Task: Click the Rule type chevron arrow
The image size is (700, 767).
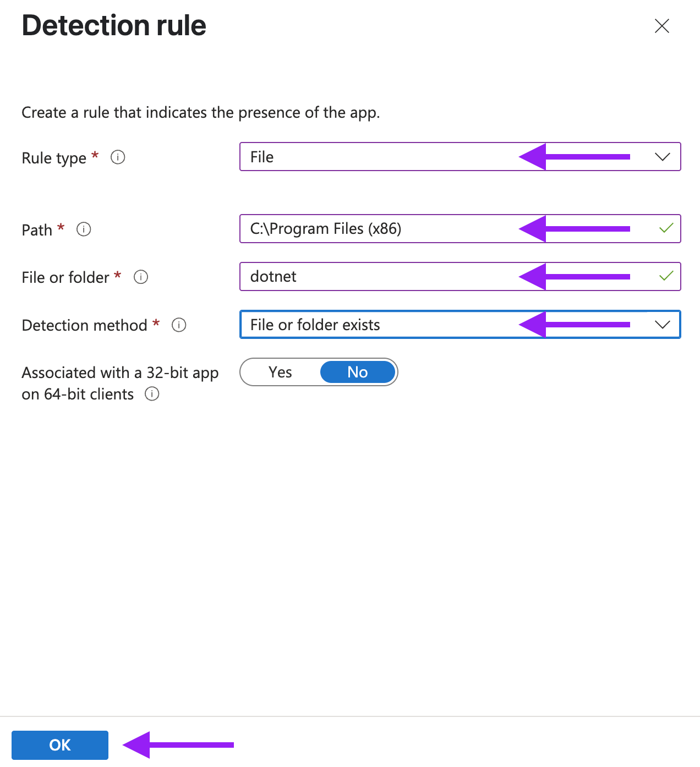Action: (663, 157)
